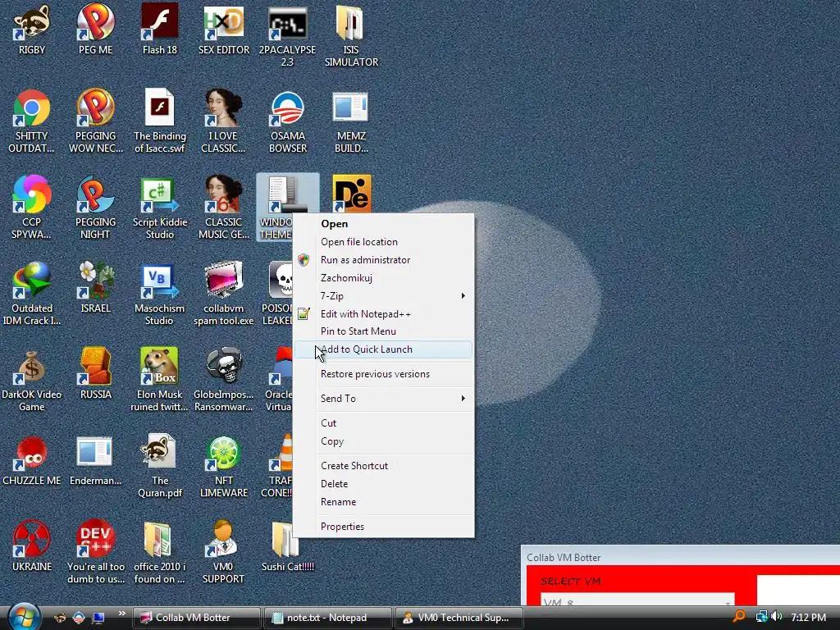Open the PEGGING WOW NEC... shortcut

point(95,121)
